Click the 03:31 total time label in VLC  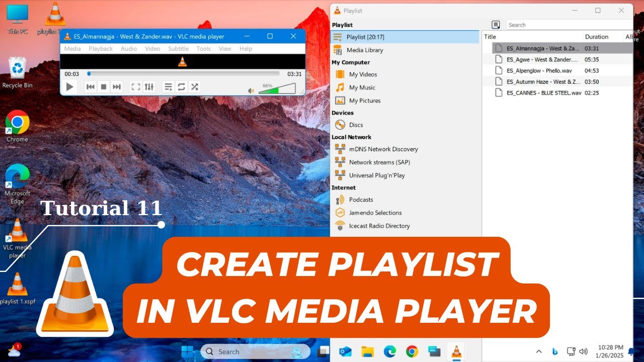294,74
